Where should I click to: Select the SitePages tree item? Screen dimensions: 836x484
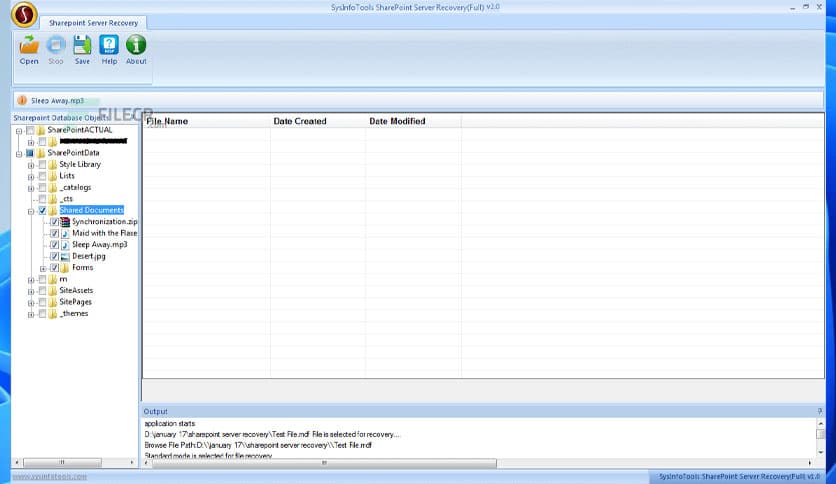[75, 302]
